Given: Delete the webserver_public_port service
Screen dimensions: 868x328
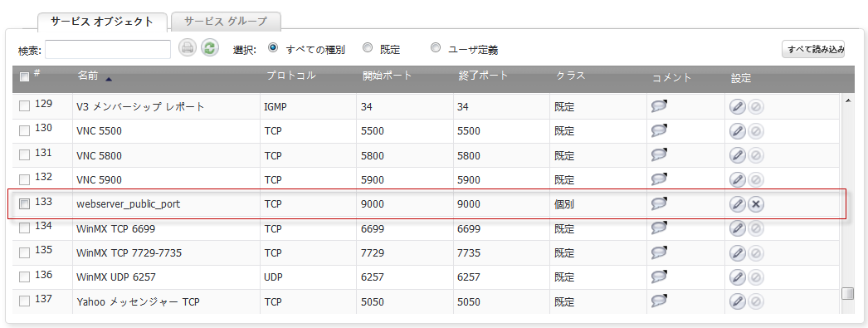Looking at the screenshot, I should click(x=756, y=204).
